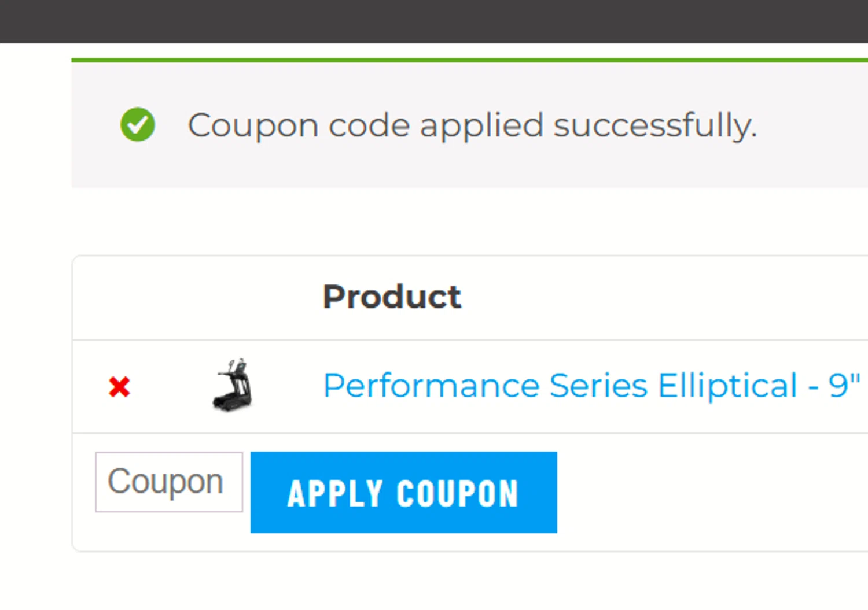The image size is (868, 610).
Task: Click the white check inside the green circle
Action: (x=138, y=124)
